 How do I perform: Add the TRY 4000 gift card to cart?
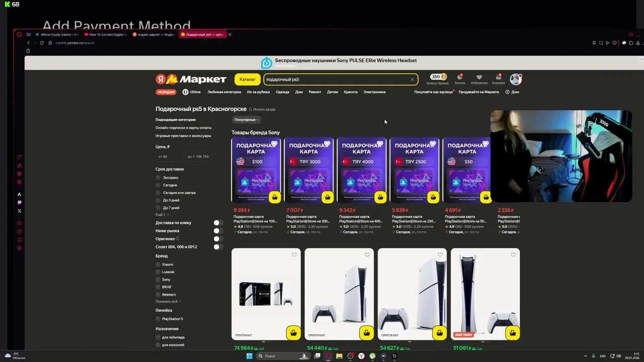(380, 197)
